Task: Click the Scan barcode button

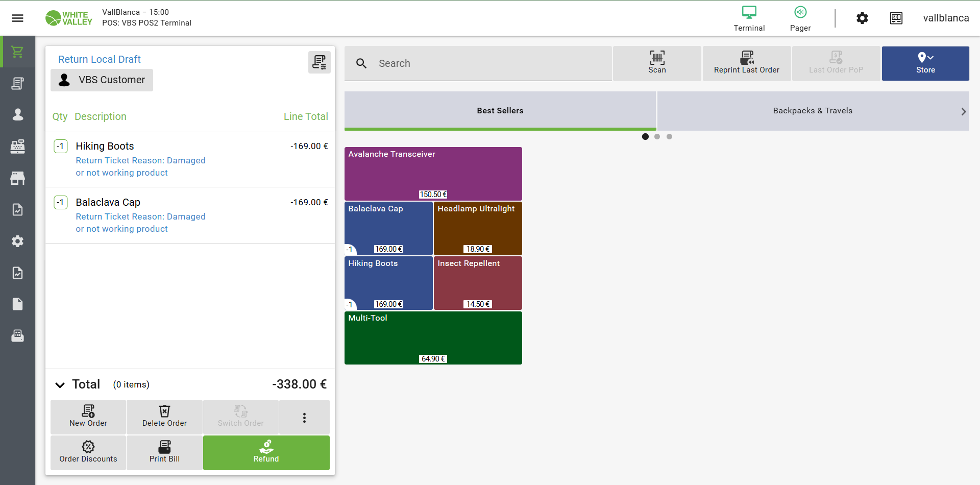Action: 657,63
